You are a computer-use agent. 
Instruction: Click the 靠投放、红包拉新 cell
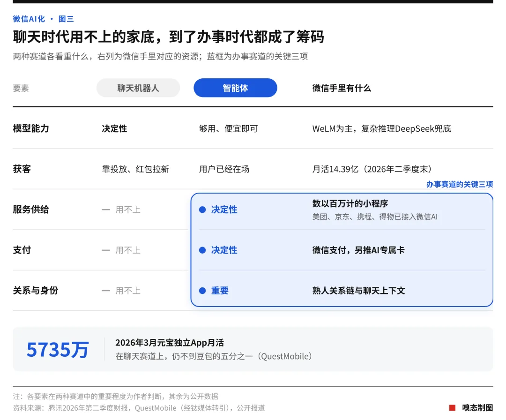(x=135, y=169)
